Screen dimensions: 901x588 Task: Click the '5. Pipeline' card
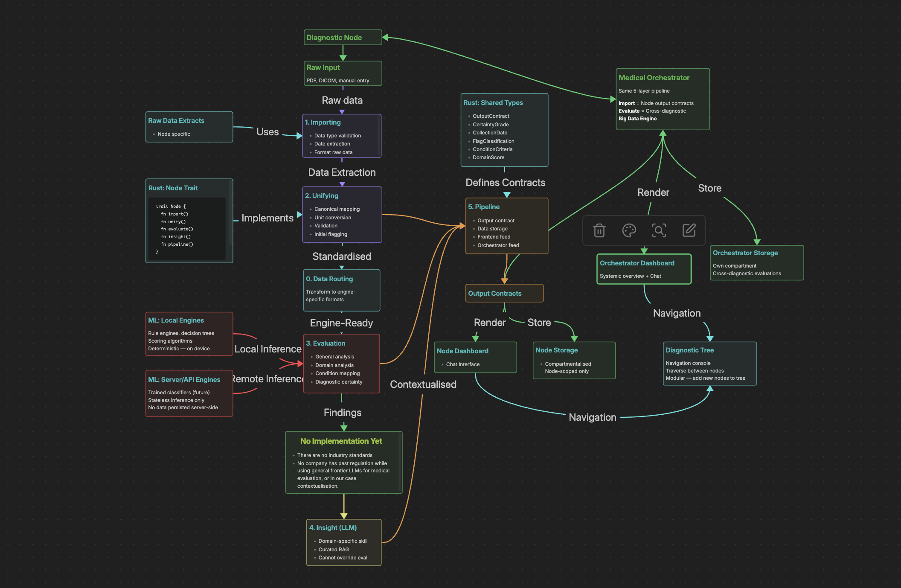coord(506,226)
